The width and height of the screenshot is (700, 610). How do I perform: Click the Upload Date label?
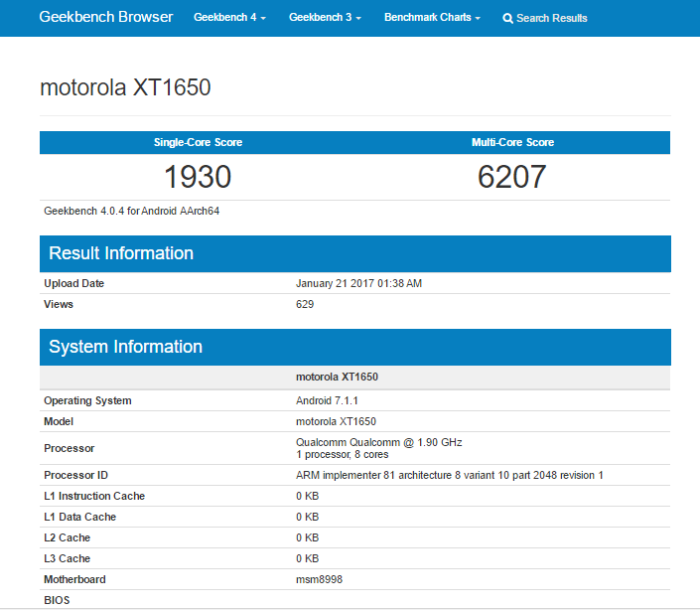[x=74, y=283]
